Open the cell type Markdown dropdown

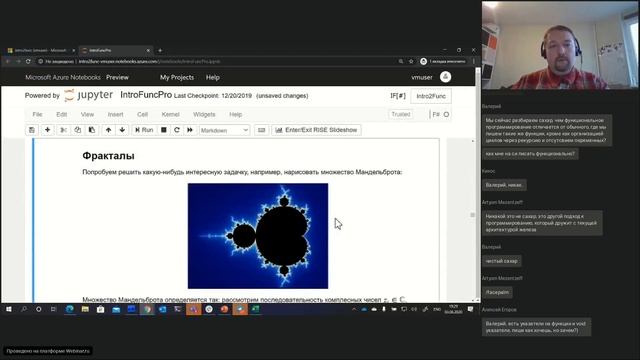point(224,130)
